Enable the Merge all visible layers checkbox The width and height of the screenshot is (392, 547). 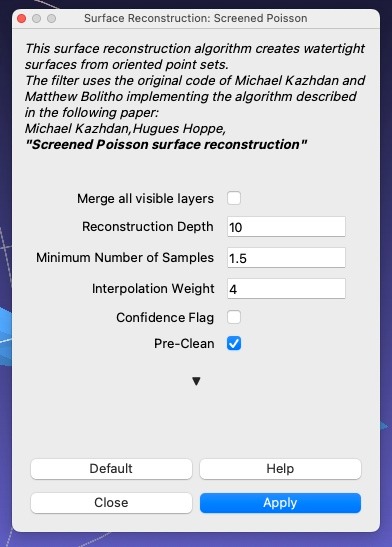pyautogui.click(x=234, y=198)
